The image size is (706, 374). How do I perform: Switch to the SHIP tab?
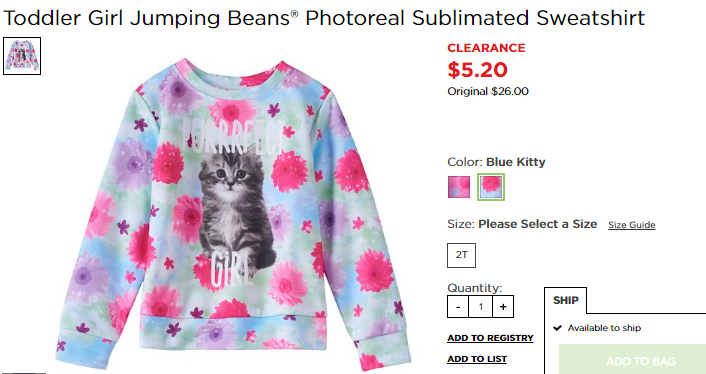click(x=566, y=300)
